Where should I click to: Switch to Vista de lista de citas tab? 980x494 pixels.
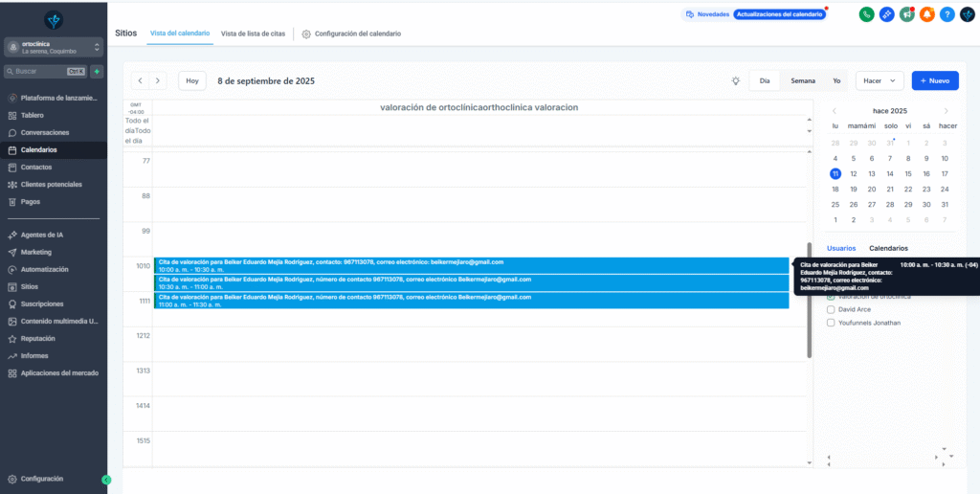coord(253,34)
